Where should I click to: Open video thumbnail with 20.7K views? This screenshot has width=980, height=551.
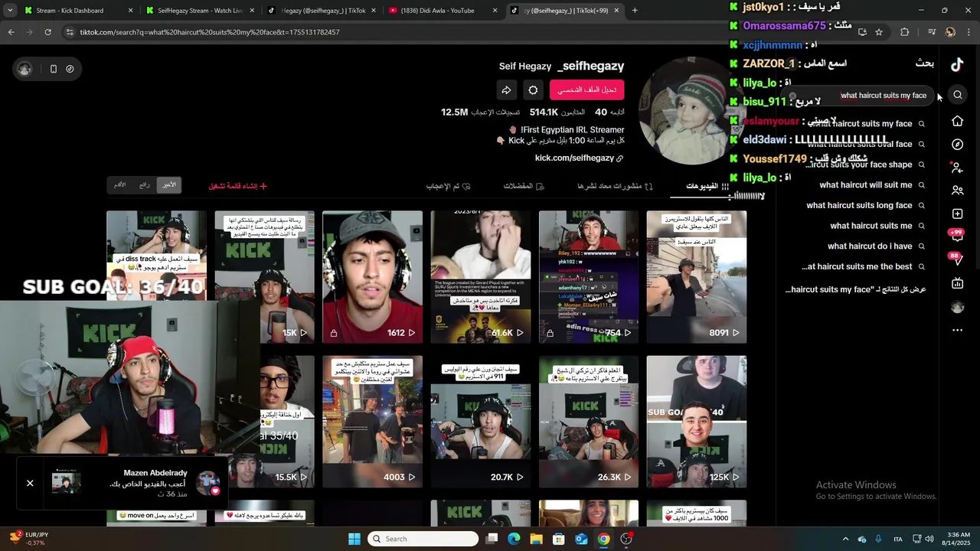click(480, 422)
